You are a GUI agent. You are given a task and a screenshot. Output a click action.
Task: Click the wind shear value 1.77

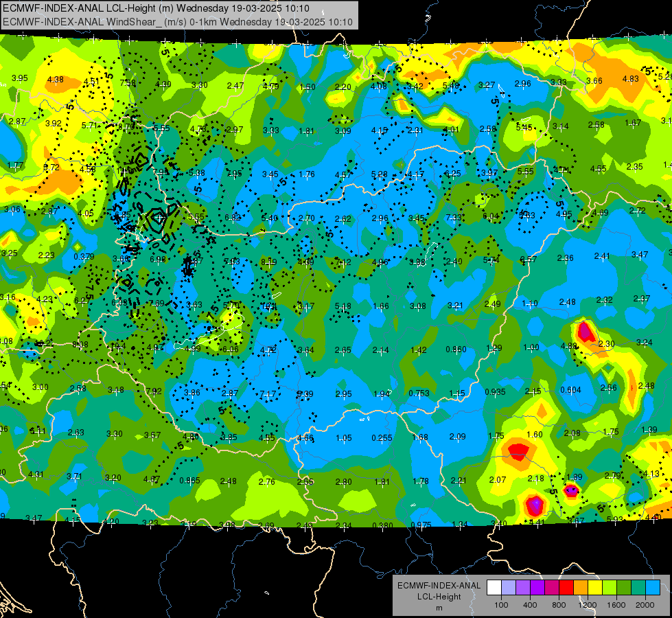click(15, 165)
